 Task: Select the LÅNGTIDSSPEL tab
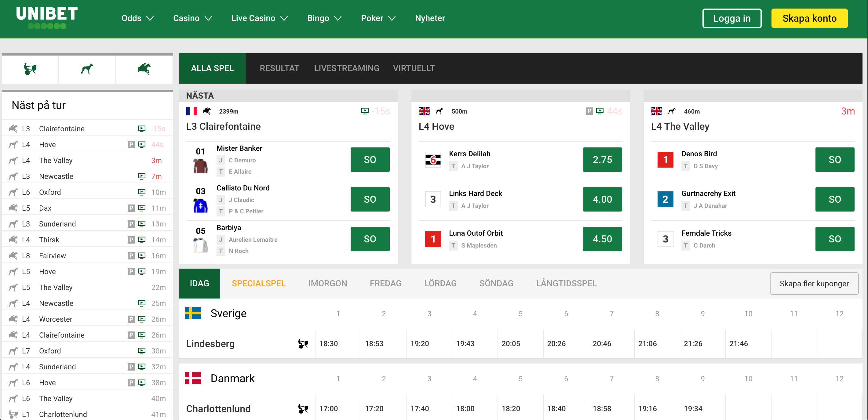pos(566,284)
